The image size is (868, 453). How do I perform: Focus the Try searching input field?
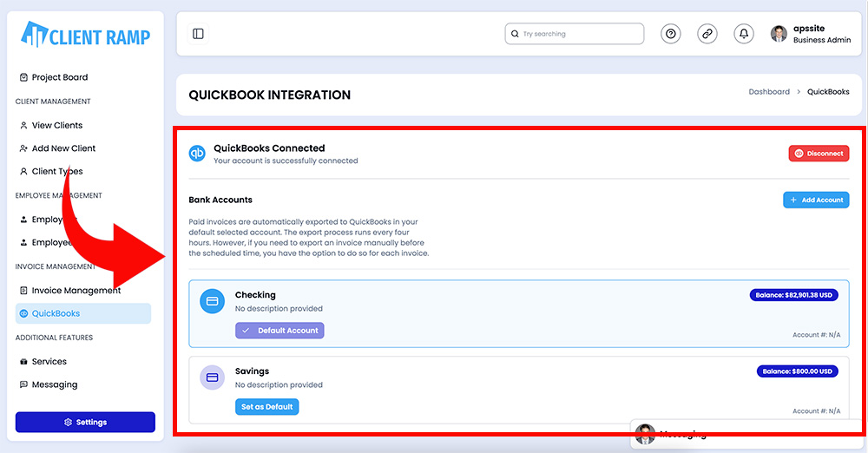click(574, 34)
